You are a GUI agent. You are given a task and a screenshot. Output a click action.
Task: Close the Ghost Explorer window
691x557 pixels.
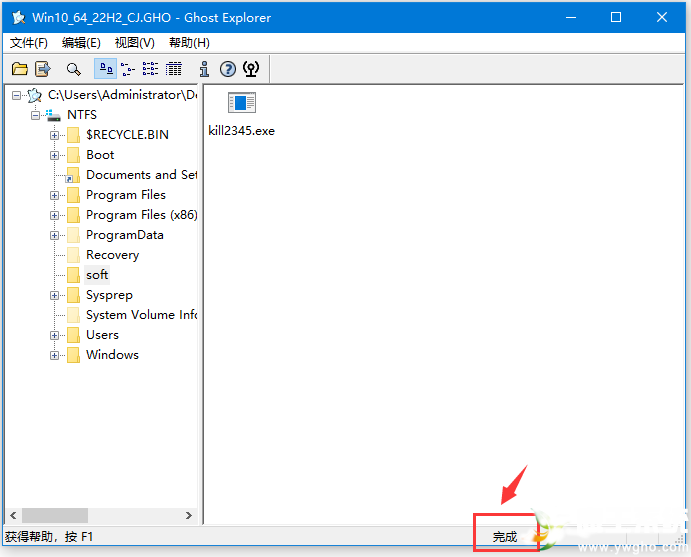click(x=661, y=18)
